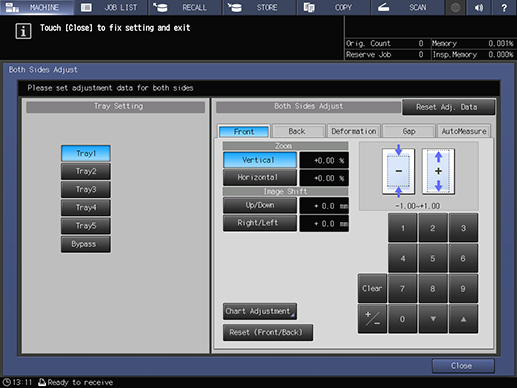Click the globe icon in top bar
This screenshot has width=517, height=388.
point(455,7)
